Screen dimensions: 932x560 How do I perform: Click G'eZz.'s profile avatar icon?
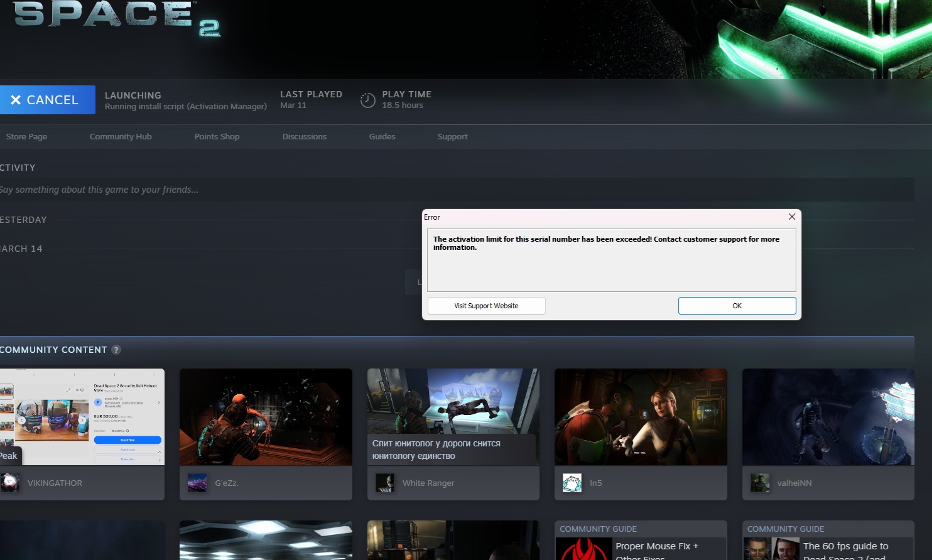197,483
